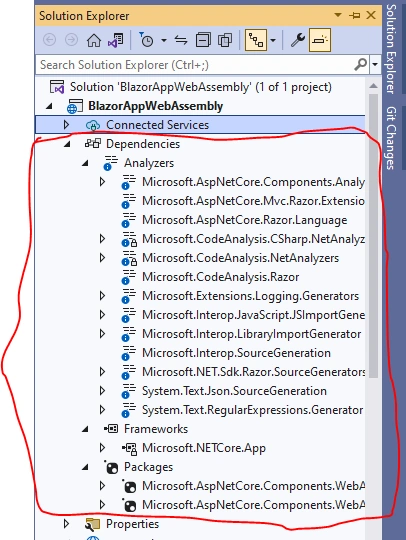406x540 pixels.
Task: Expand the Microsoft.NETCore.App framework
Action: pyautogui.click(x=102, y=448)
